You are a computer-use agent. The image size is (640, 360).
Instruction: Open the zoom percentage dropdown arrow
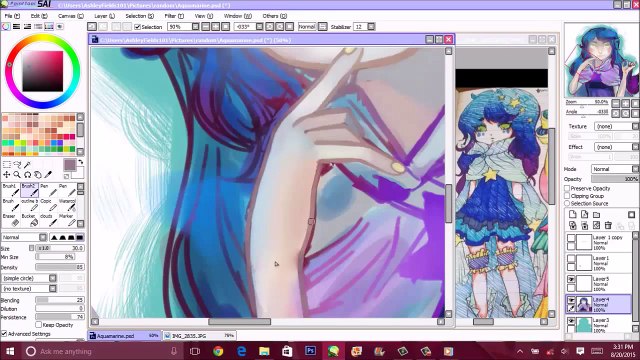pyautogui.click(x=195, y=27)
